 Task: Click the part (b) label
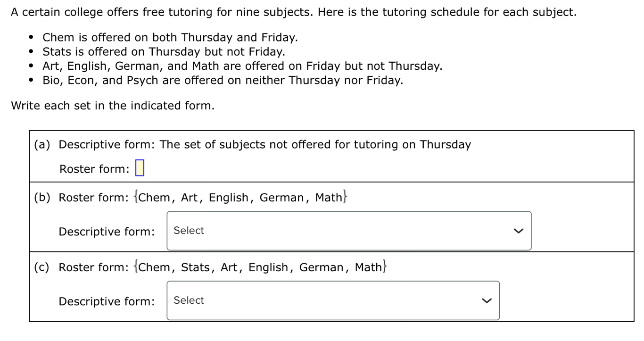(x=42, y=197)
